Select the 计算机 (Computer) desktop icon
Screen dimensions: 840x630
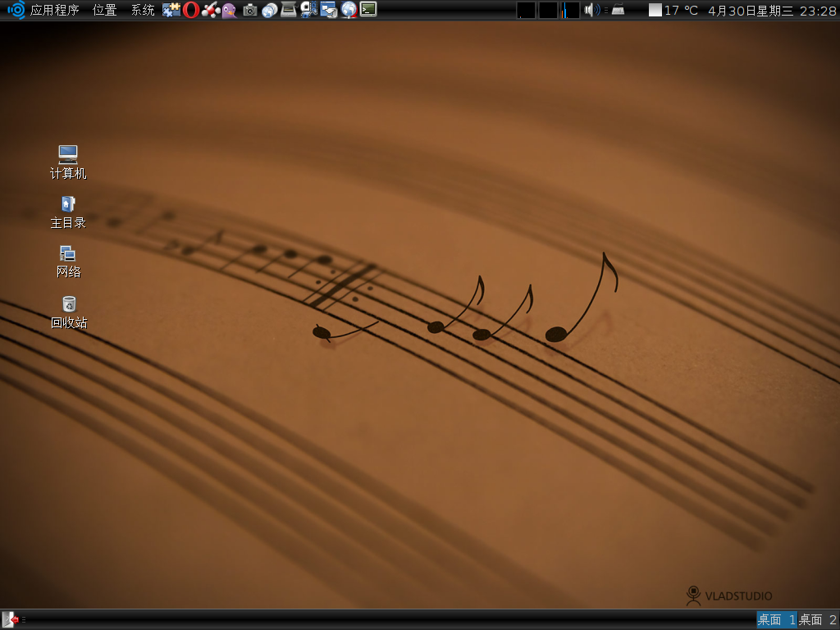(x=68, y=162)
